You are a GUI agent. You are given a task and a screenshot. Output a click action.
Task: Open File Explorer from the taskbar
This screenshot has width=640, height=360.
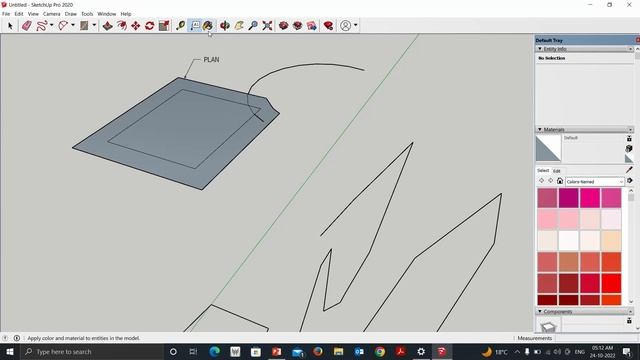[338, 351]
